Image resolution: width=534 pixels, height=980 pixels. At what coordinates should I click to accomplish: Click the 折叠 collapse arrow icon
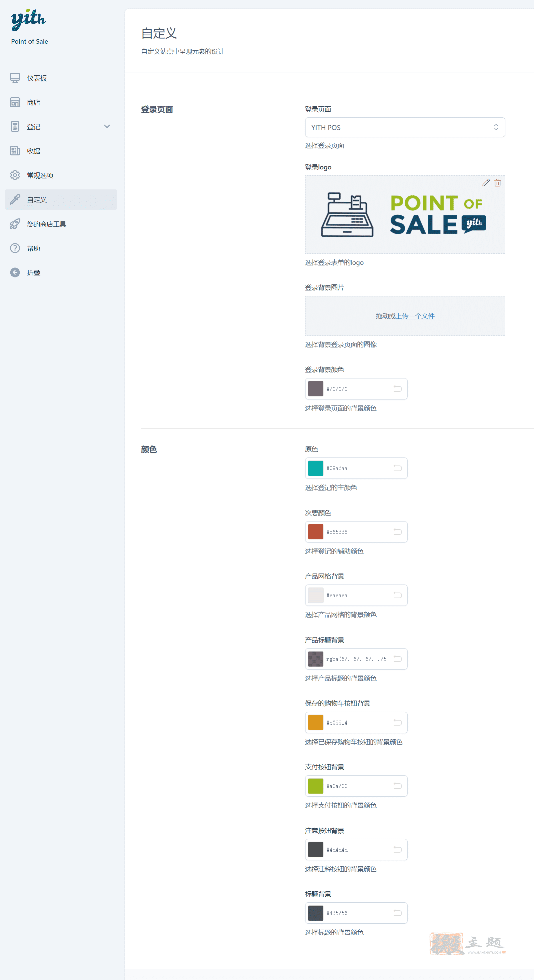15,273
